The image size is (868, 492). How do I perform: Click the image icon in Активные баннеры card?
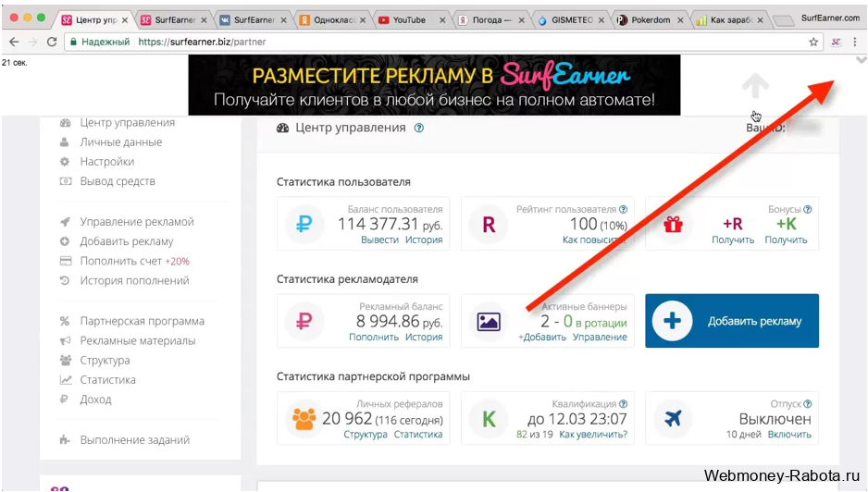click(489, 322)
